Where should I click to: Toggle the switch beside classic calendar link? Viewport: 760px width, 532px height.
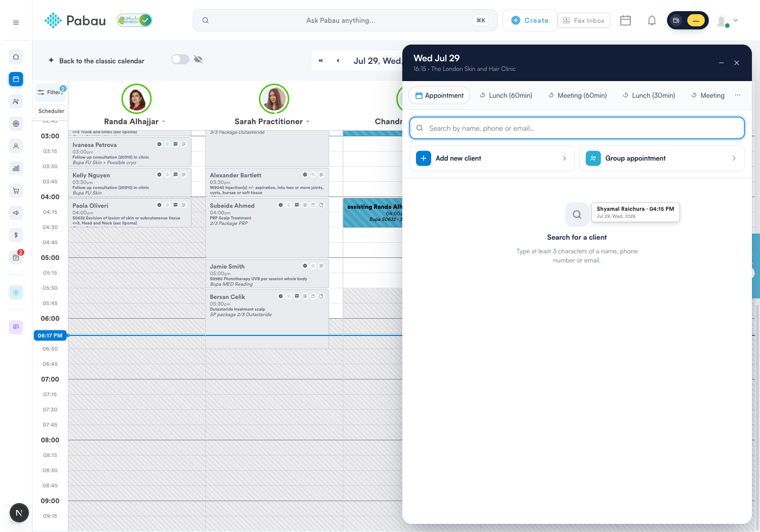click(180, 59)
